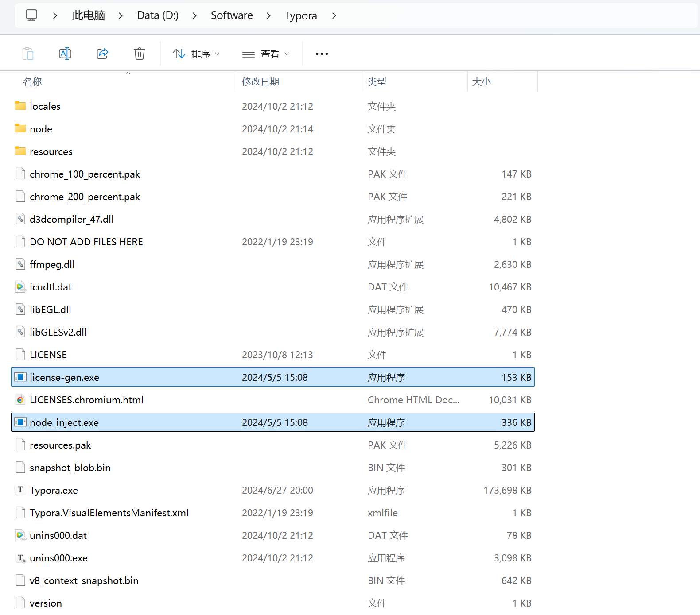Viewport: 700px width, 615px height.
Task: Select the resources folder icon
Action: (20, 151)
